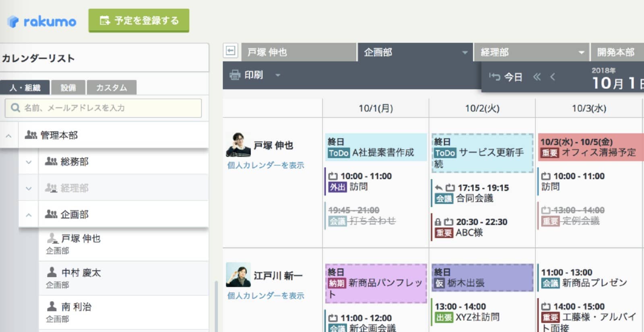Open the 栃木出張 tentative event

[x=483, y=278]
